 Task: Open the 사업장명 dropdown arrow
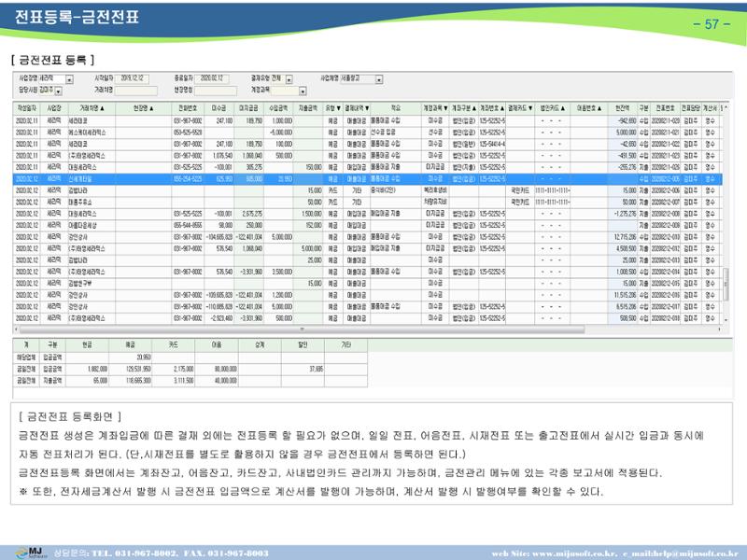point(69,79)
